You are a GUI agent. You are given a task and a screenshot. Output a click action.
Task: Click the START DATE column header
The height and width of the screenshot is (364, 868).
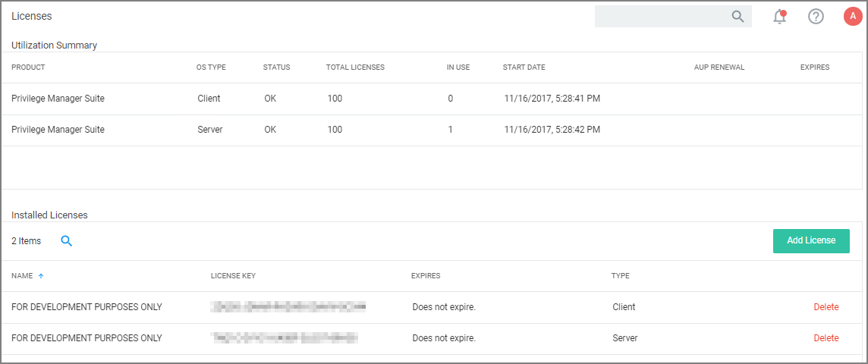(x=524, y=67)
